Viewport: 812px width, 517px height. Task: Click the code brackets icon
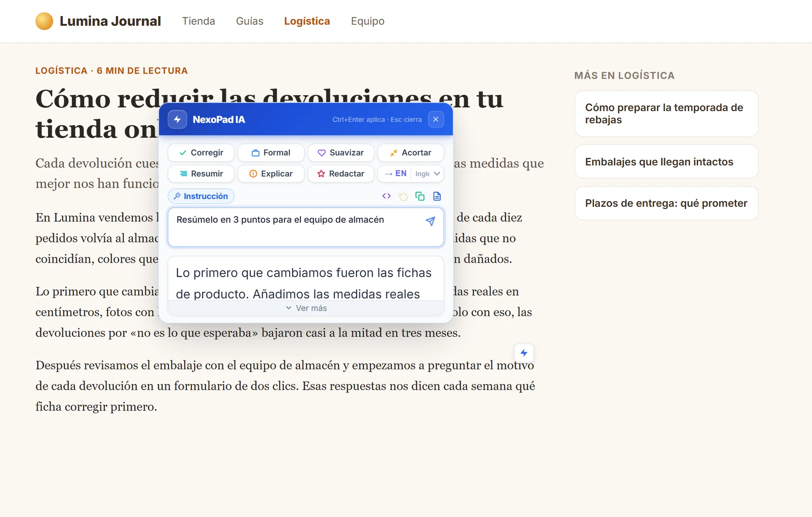pyautogui.click(x=386, y=196)
